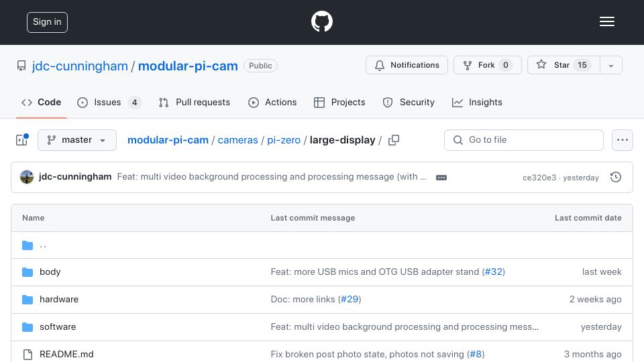The height and width of the screenshot is (362, 644).
Task: Click the fork count 0
Action: tap(506, 65)
